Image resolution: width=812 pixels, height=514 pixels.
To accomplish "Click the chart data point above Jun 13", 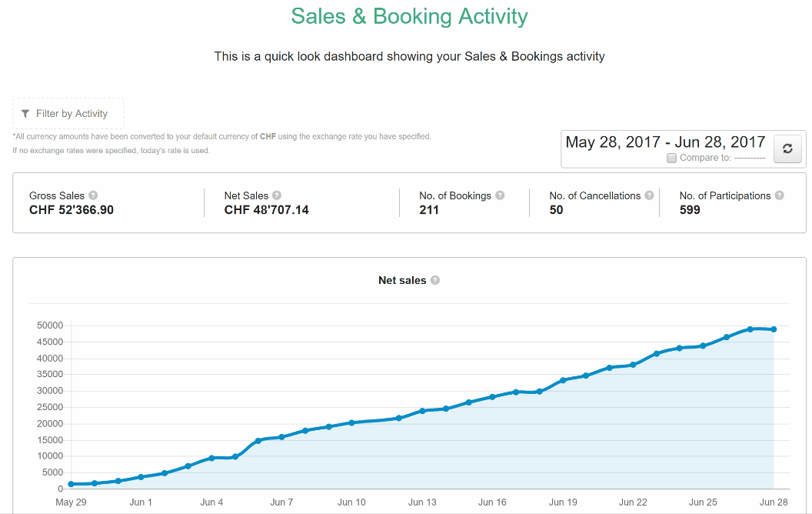I will (422, 411).
